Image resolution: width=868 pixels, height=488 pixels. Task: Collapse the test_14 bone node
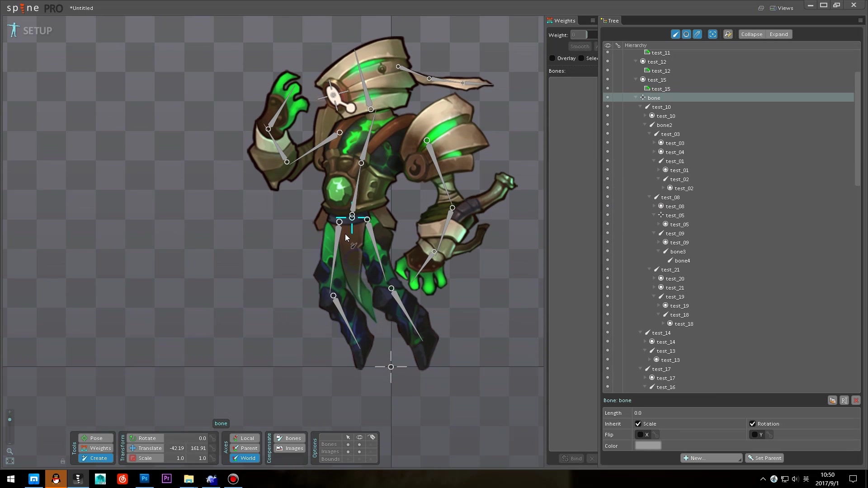click(641, 333)
